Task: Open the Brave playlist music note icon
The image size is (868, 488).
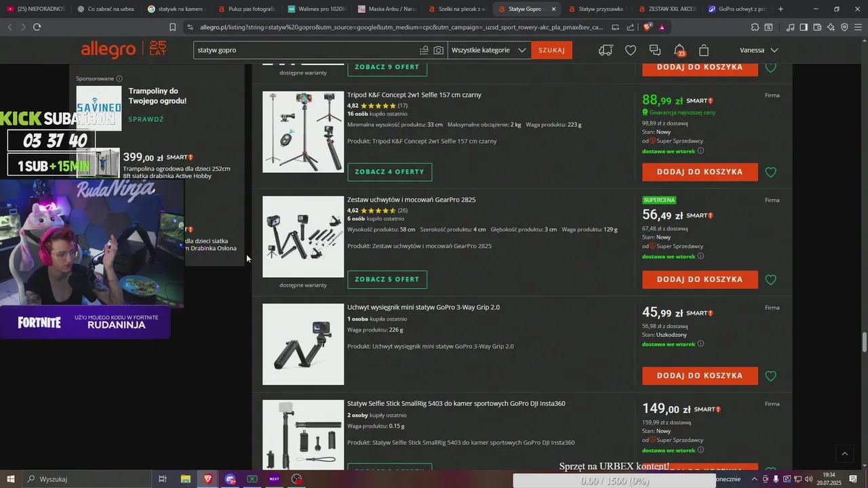Action: (790, 27)
